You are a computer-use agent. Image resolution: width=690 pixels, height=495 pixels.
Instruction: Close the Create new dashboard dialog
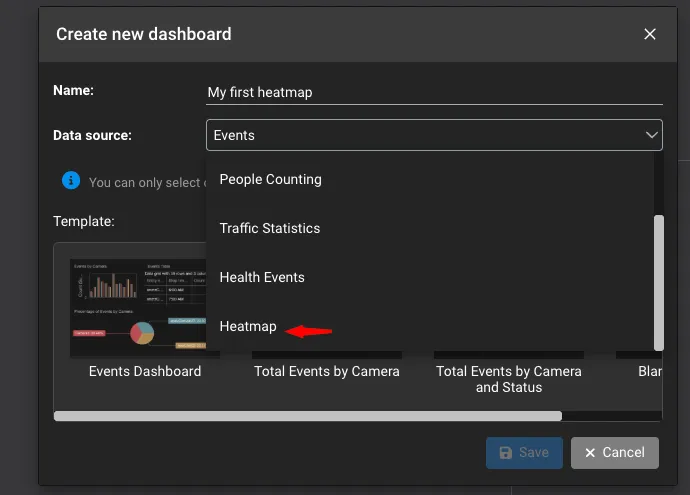[650, 34]
